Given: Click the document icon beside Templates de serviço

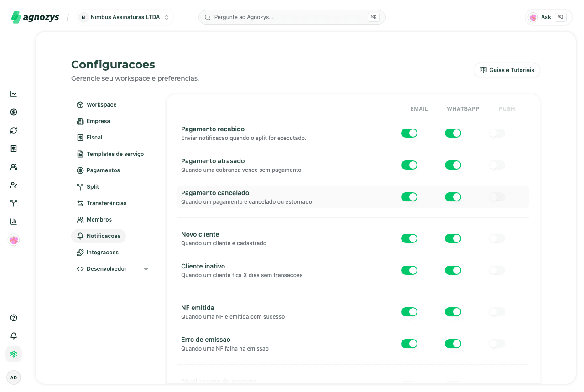Looking at the screenshot, I should (x=80, y=154).
